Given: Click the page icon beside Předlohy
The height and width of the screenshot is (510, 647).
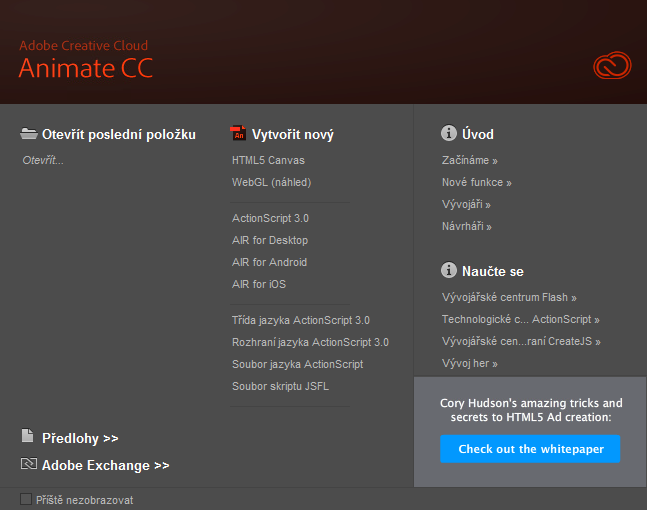Looking at the screenshot, I should coord(28,437).
